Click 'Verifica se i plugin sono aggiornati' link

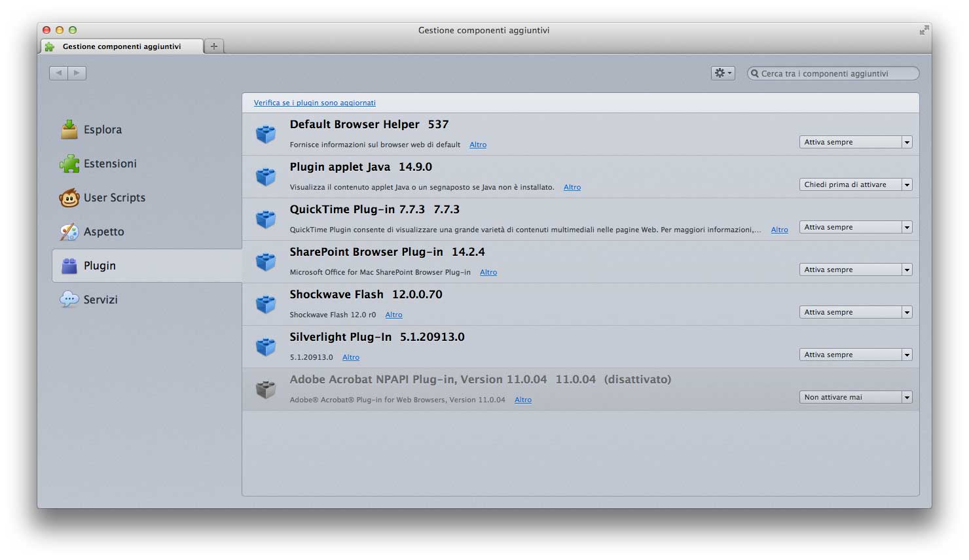click(x=314, y=103)
